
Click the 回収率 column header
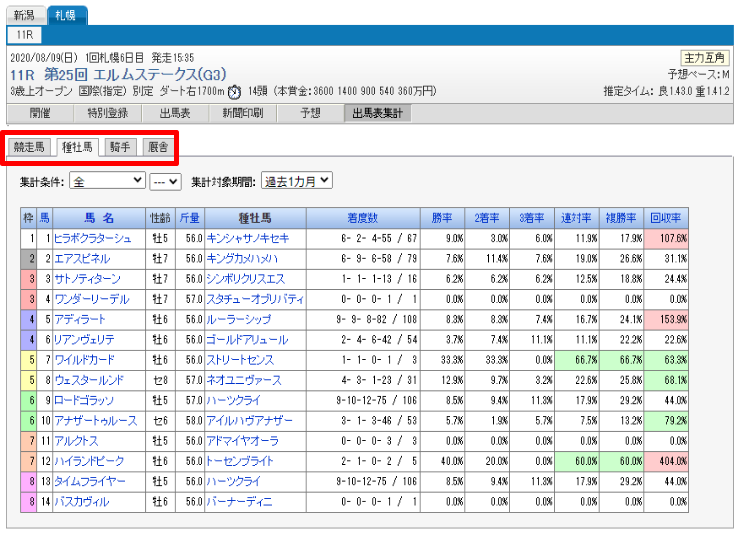pyautogui.click(x=665, y=217)
